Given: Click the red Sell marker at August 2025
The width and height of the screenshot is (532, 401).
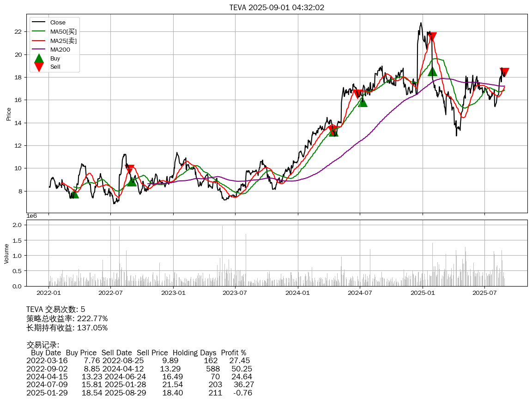Looking at the screenshot, I should coord(504,72).
